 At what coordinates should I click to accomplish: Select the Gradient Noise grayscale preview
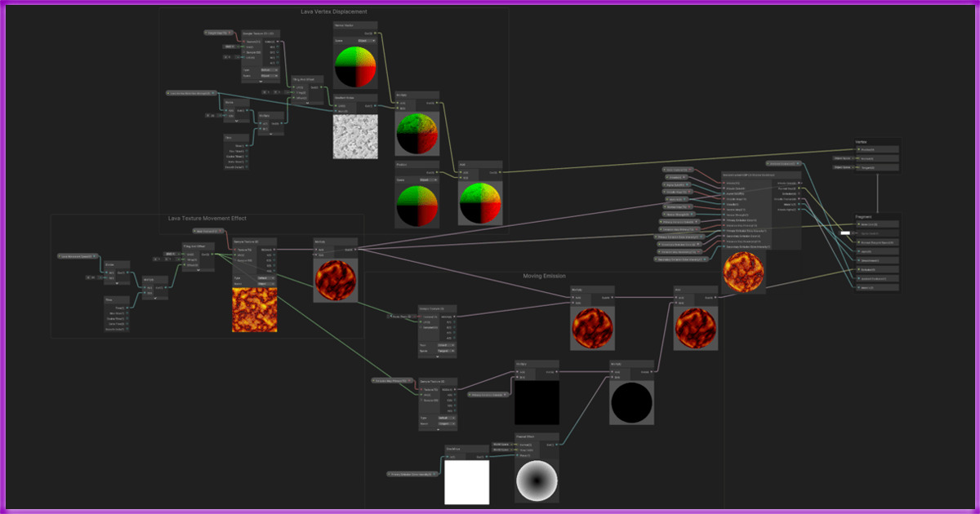(x=356, y=135)
